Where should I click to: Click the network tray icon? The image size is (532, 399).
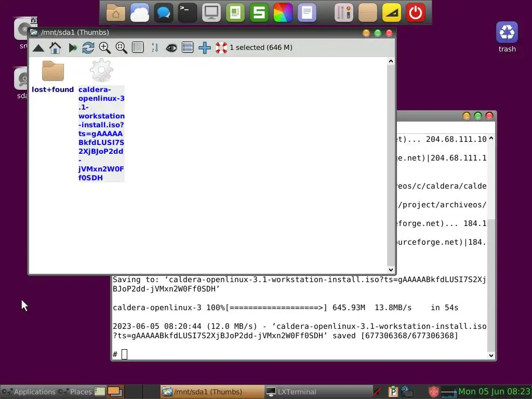[x=406, y=392]
